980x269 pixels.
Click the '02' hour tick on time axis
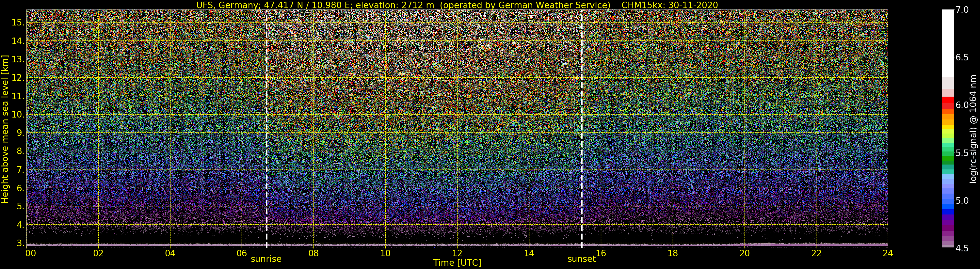(x=99, y=253)
